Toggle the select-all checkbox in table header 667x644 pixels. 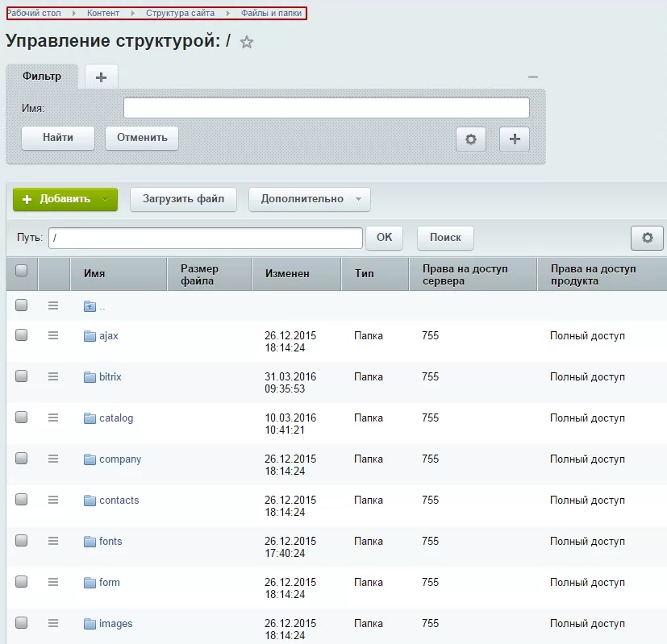(x=21, y=270)
